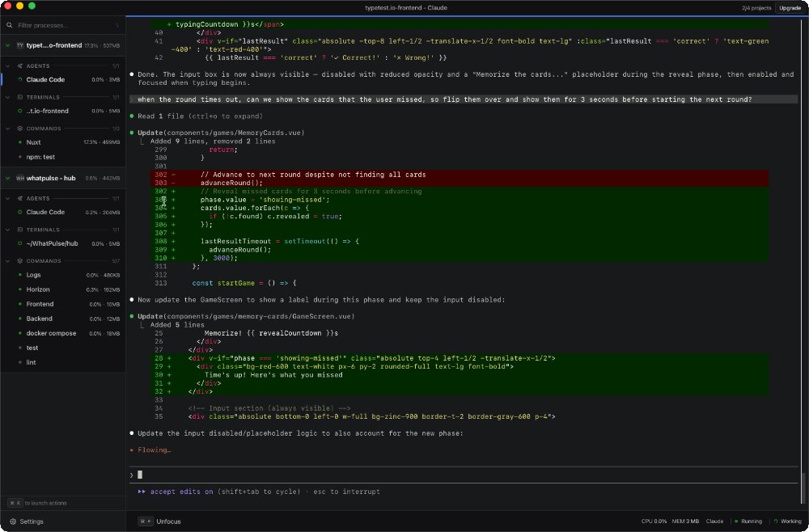Focus the Claude prompt input line
The width and height of the screenshot is (809, 532).
click(464, 475)
